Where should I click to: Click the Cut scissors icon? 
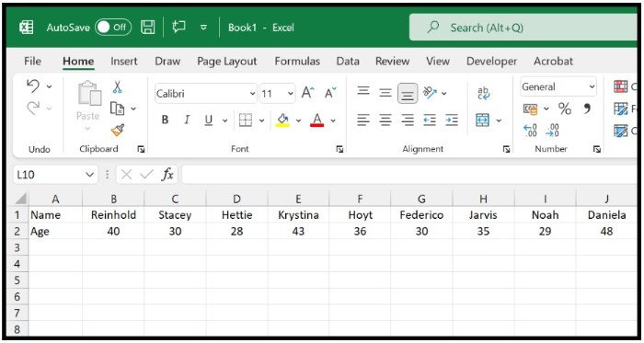point(118,87)
